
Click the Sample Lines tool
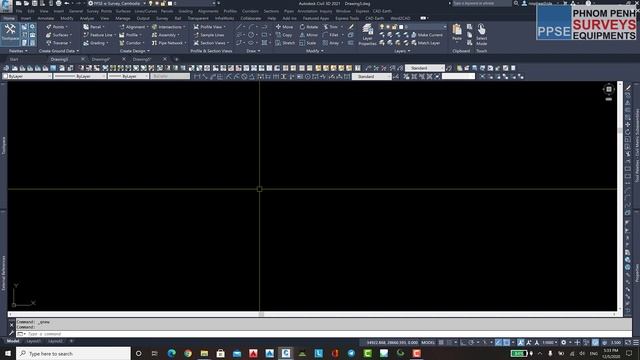209,35
